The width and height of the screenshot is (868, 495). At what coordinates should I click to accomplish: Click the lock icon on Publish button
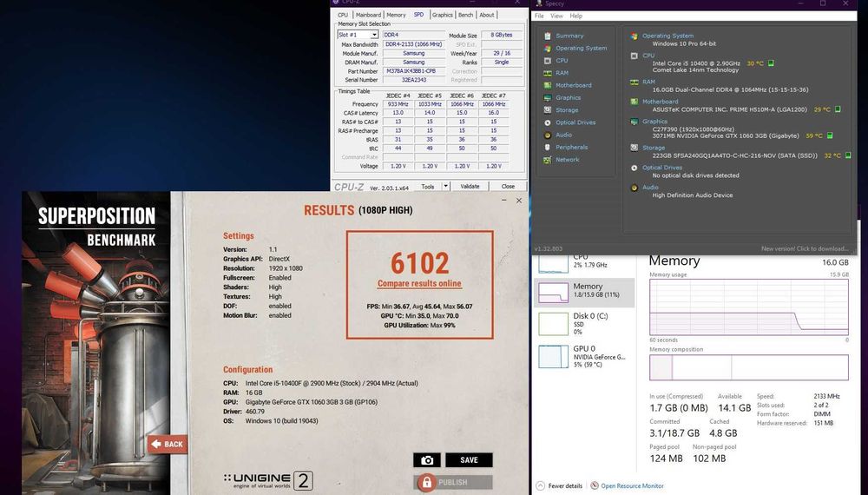coord(426,482)
